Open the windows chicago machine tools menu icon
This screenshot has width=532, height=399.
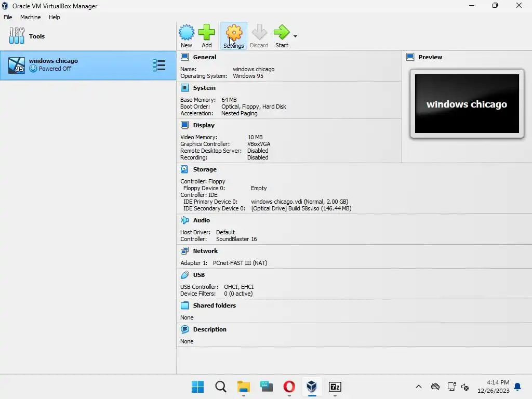(x=159, y=65)
